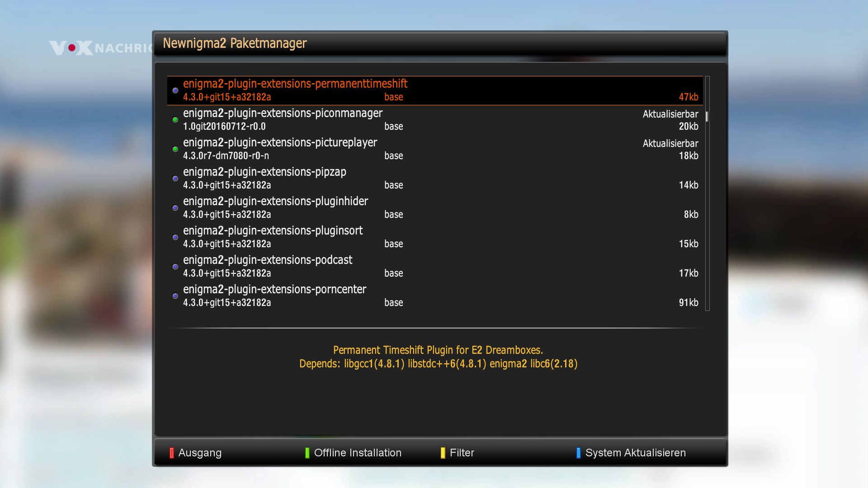Click status dot of podcast package
The image size is (868, 488).
coord(175,267)
